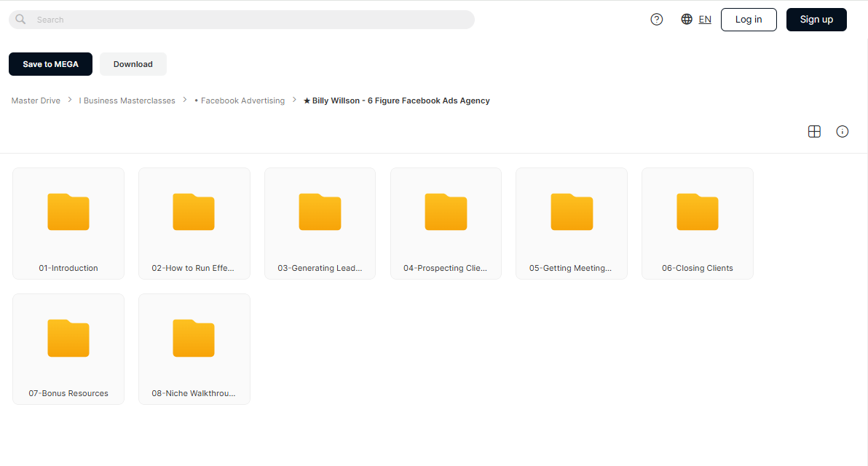Open the 07-Bonus Resources folder icon
Viewport: 868px width, 466px height.
coord(68,338)
